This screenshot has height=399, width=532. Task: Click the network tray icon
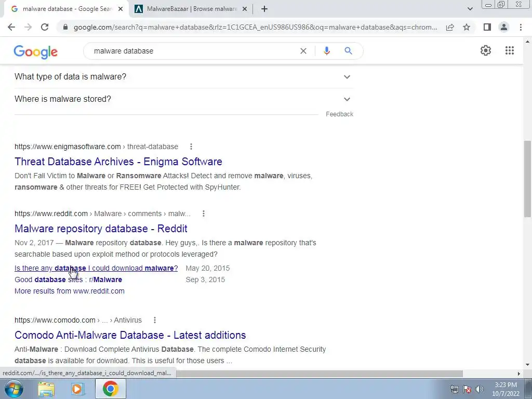click(x=455, y=389)
